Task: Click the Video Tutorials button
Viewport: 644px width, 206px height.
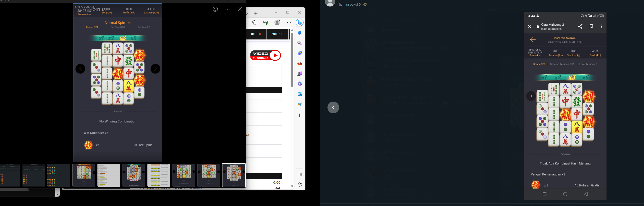Action: pos(266,55)
